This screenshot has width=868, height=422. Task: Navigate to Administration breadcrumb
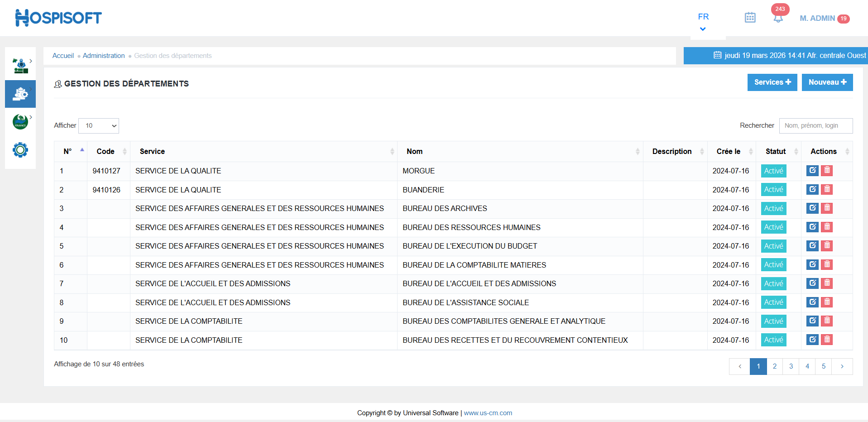(104, 56)
